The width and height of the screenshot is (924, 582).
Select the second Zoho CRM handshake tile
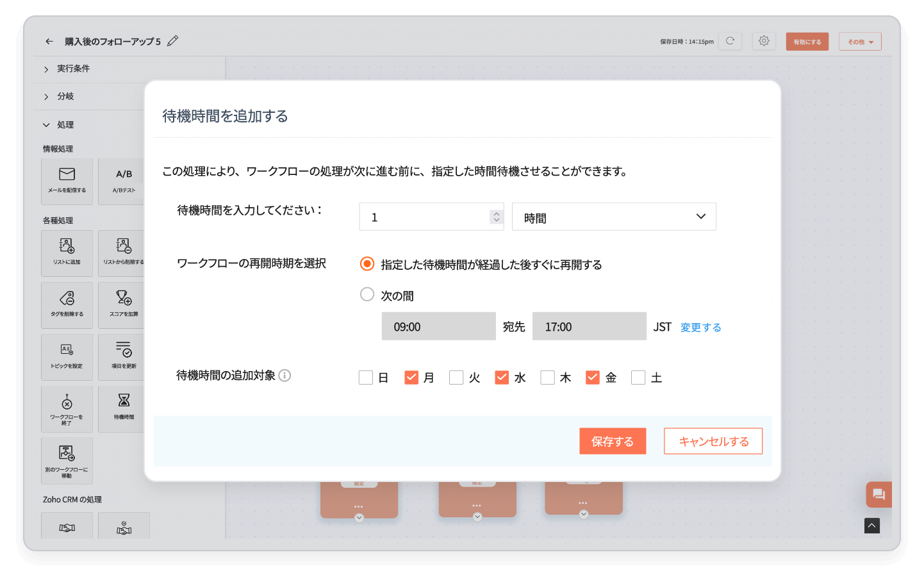(x=124, y=526)
